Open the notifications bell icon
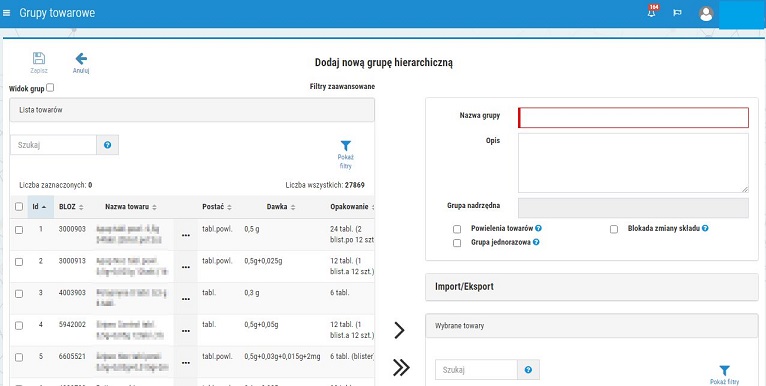This screenshot has height=386, width=766. click(x=652, y=13)
